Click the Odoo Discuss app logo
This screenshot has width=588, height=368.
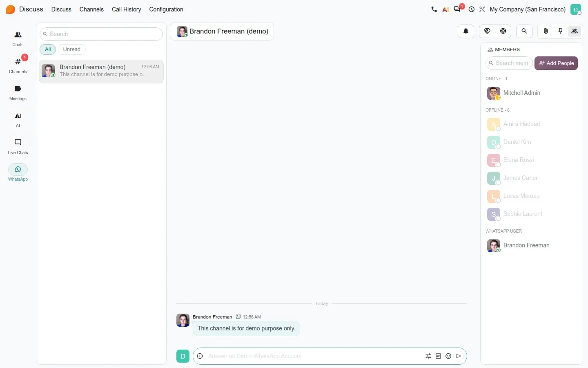click(11, 9)
